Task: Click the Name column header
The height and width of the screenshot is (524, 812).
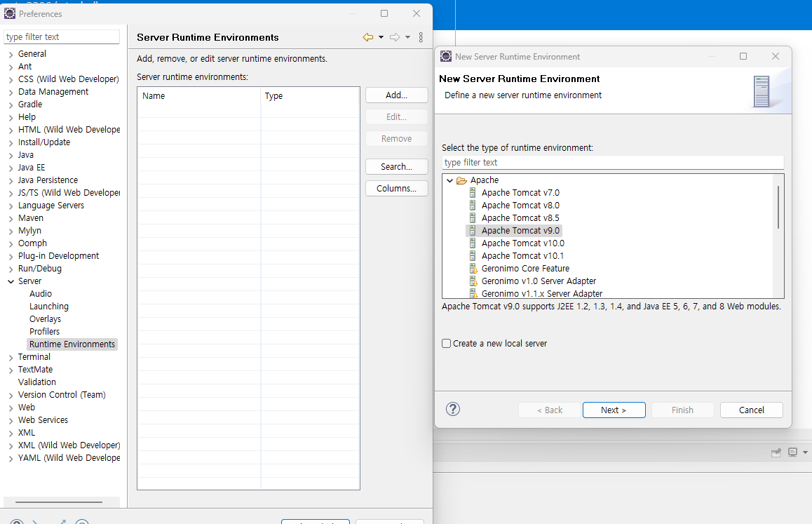Action: [x=199, y=96]
